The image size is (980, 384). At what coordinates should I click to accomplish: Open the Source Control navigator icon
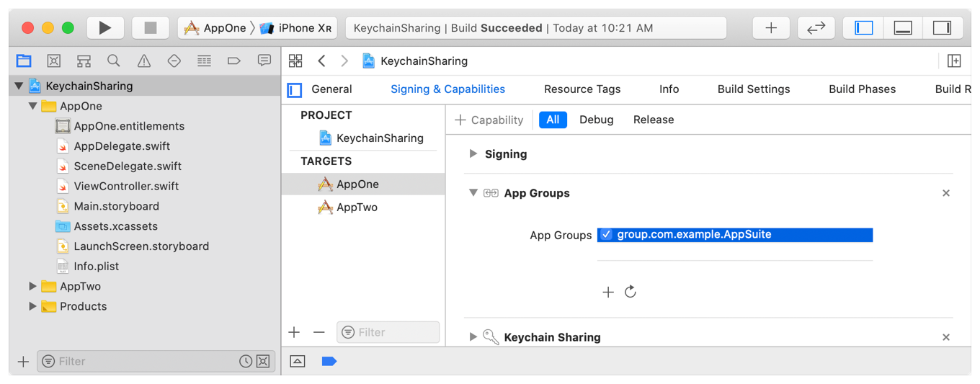tap(54, 61)
